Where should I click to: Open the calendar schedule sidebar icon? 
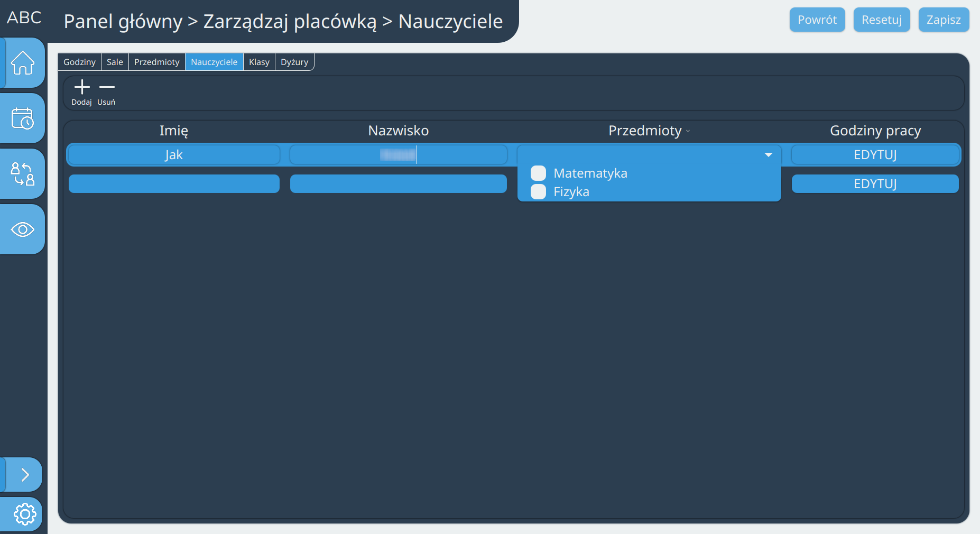23,118
